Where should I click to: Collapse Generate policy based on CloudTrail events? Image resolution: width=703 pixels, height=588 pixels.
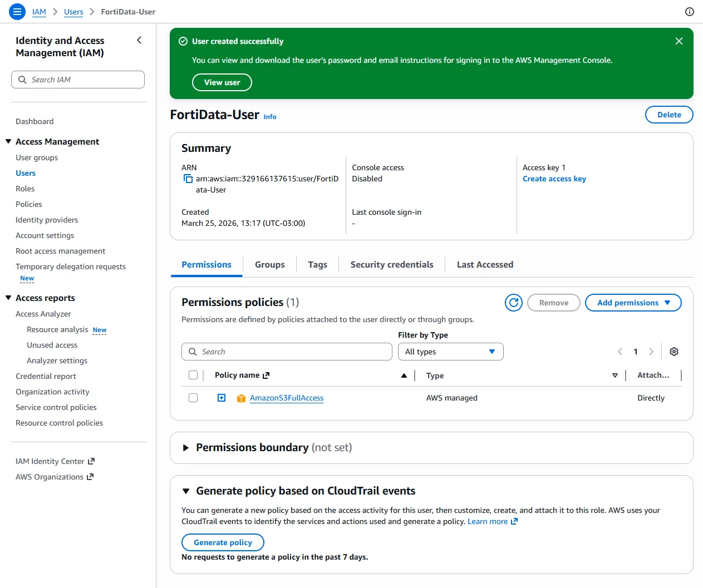pos(186,491)
